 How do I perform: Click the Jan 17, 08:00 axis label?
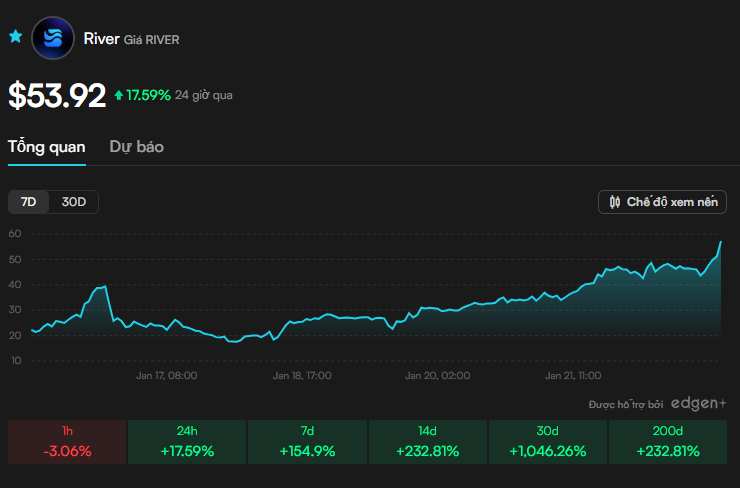point(167,376)
